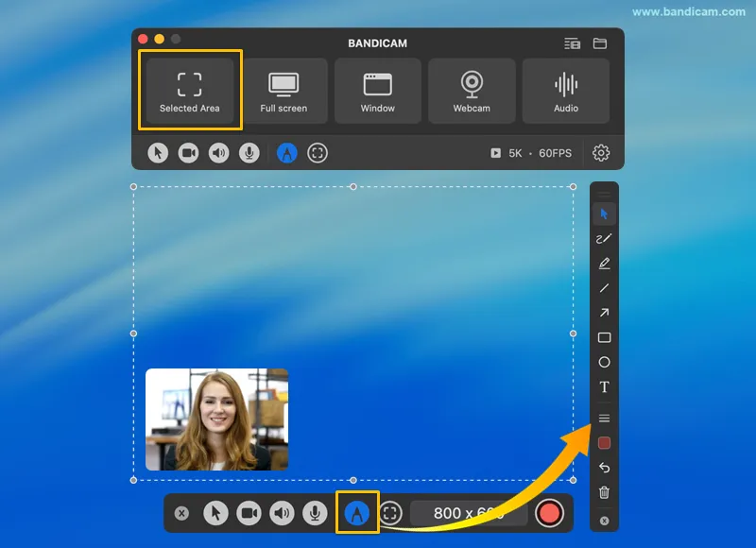Toggle mouse cursor in bottom control bar

tap(215, 513)
